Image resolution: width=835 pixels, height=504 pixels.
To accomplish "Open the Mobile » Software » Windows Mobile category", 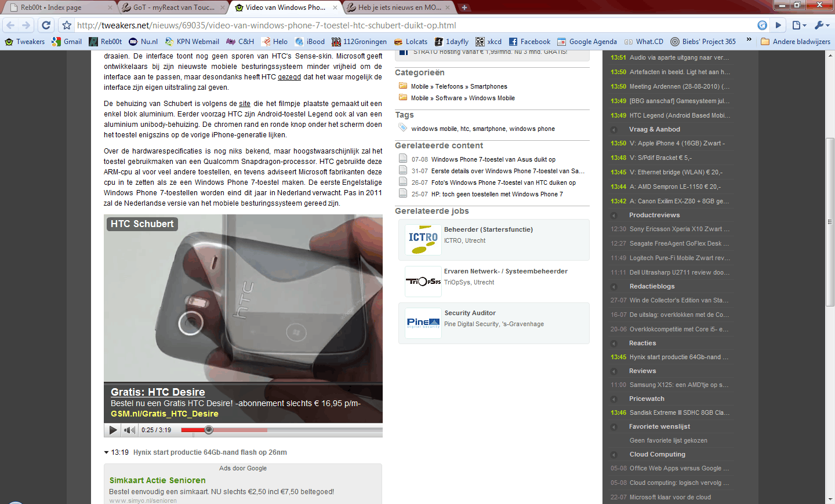I will (463, 98).
